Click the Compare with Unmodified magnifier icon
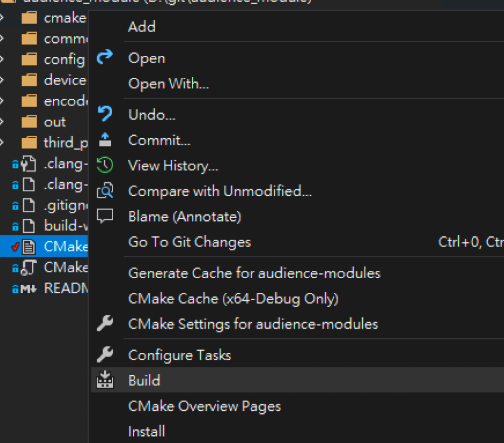Image resolution: width=504 pixels, height=443 pixels. pyautogui.click(x=105, y=191)
